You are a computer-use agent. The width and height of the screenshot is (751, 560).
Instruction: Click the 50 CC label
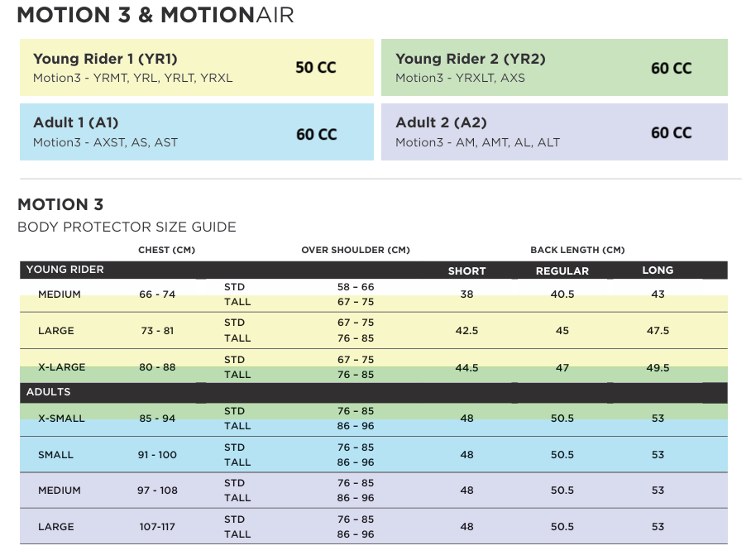point(316,68)
